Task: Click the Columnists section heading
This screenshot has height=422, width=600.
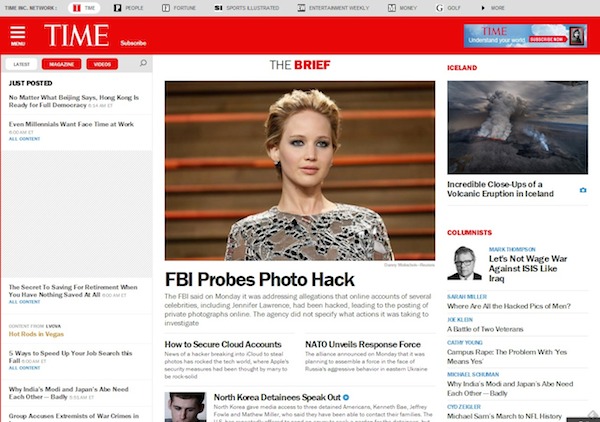Action: [x=469, y=233]
